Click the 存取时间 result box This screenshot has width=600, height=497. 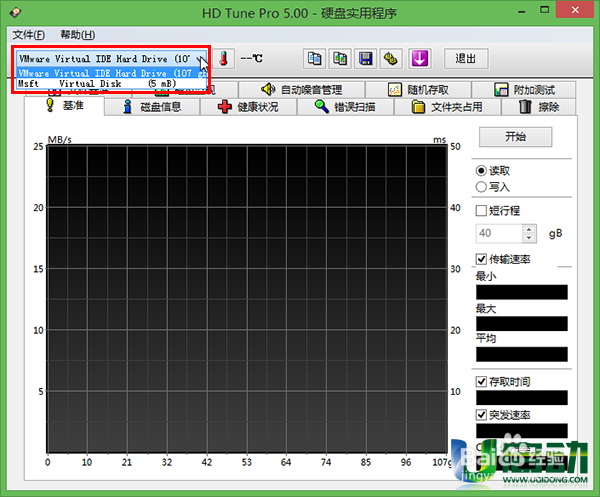coord(522,398)
